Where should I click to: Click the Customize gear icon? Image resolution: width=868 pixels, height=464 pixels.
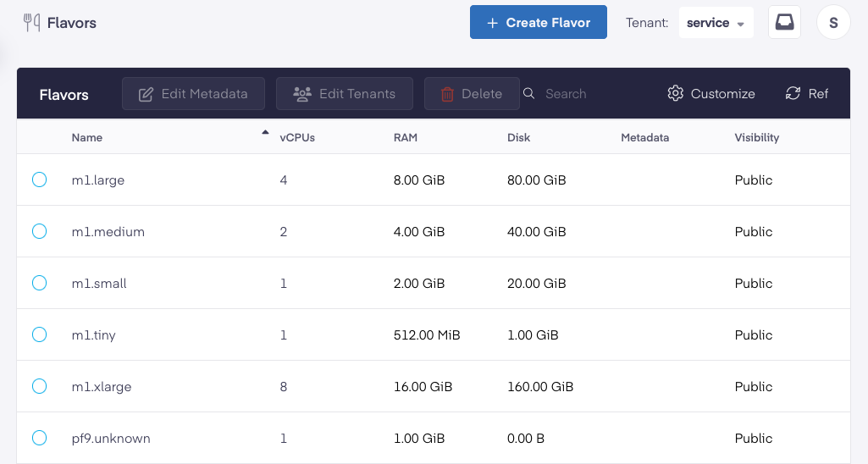point(675,94)
